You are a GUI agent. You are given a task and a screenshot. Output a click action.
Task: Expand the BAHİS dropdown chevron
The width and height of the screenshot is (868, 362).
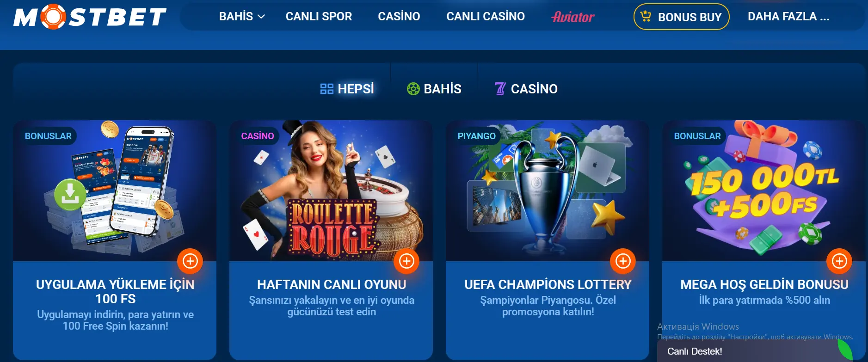(x=261, y=17)
